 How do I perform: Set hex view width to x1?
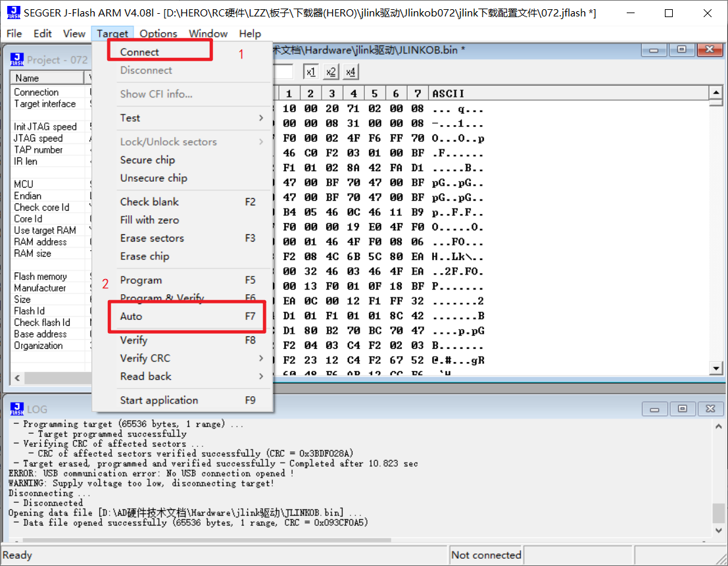(310, 72)
